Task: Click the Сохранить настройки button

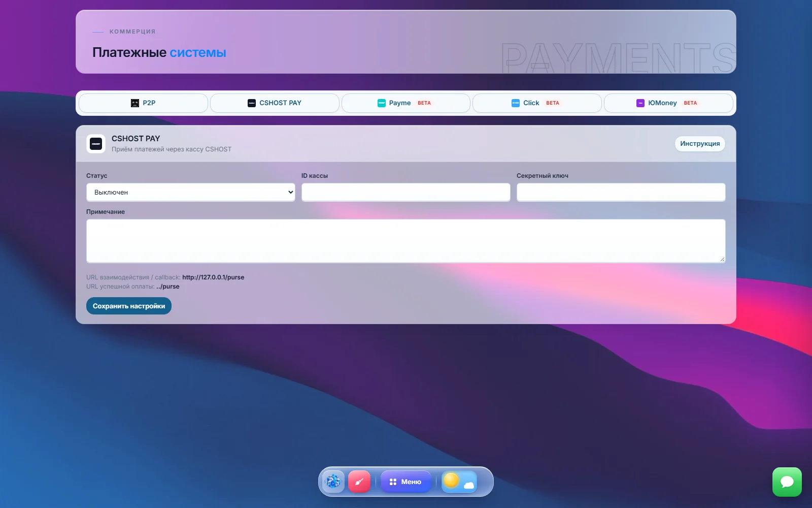Action: 129,306
